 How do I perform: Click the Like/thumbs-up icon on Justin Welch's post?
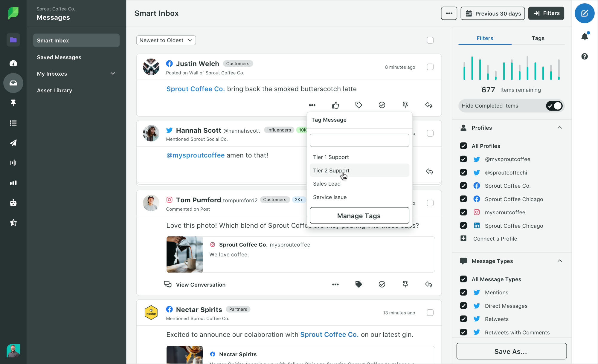[336, 105]
